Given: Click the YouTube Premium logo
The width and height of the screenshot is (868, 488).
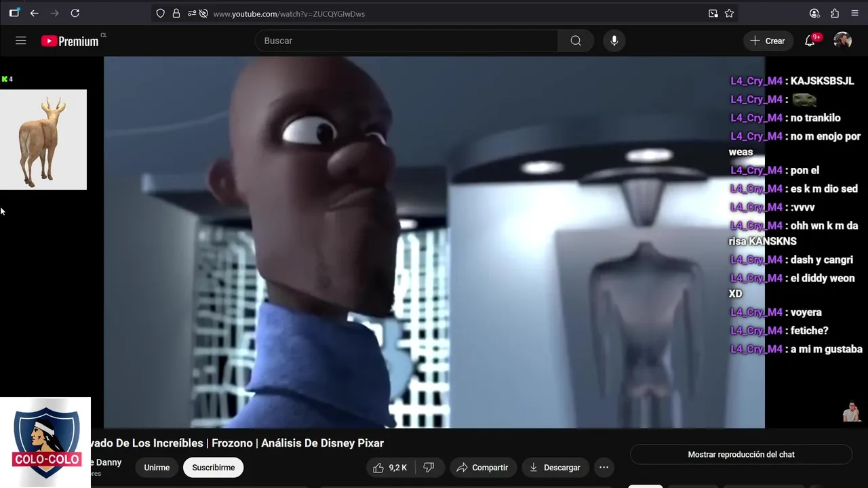Looking at the screenshot, I should pyautogui.click(x=70, y=41).
